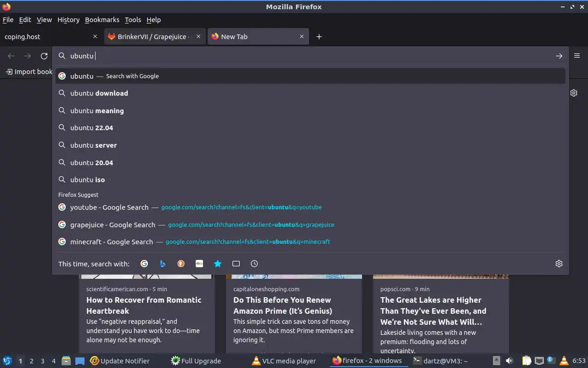Search open tabs via tabs icon
The width and height of the screenshot is (588, 368).
pyautogui.click(x=236, y=264)
